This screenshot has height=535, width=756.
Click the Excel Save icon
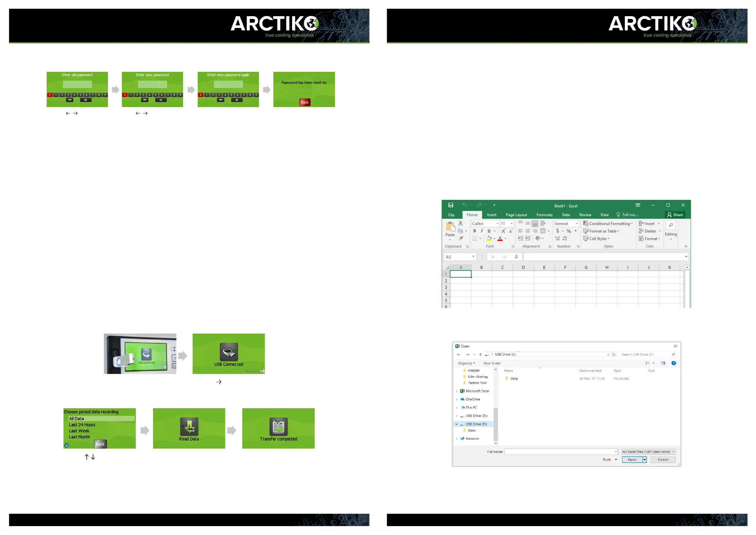point(451,205)
